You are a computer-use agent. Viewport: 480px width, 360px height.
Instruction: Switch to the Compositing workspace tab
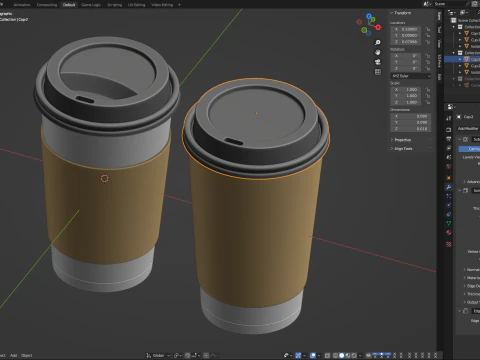pos(47,5)
